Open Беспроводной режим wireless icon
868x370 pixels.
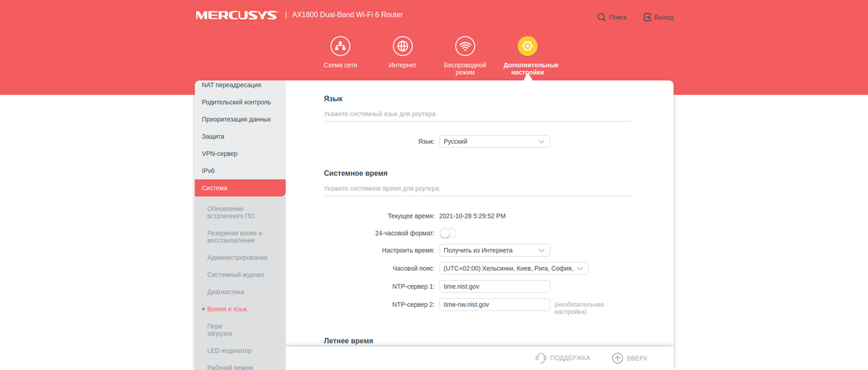point(464,46)
